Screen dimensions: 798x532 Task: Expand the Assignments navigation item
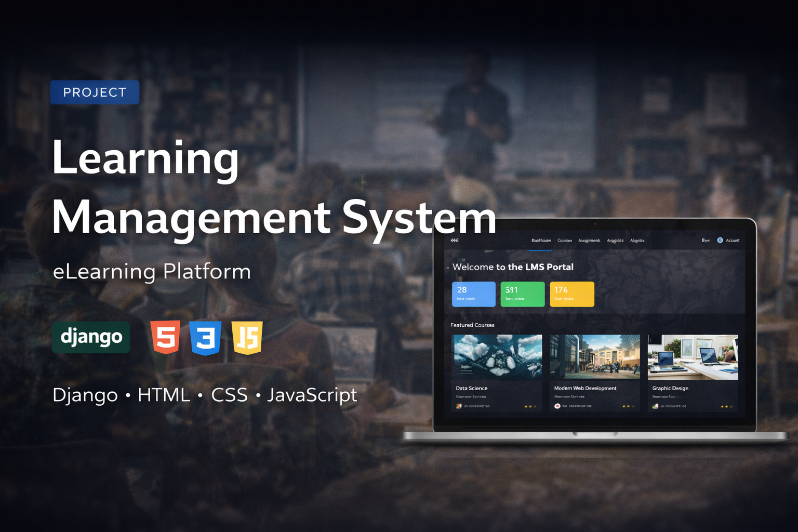point(589,240)
